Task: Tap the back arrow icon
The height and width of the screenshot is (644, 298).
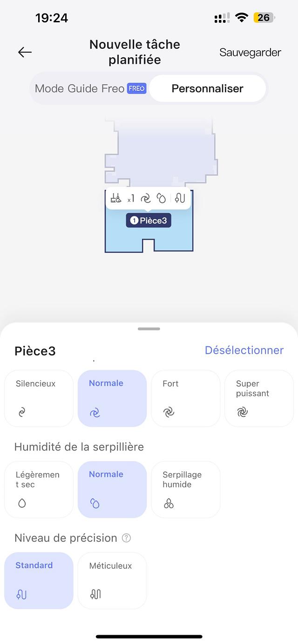Action: 25,52
